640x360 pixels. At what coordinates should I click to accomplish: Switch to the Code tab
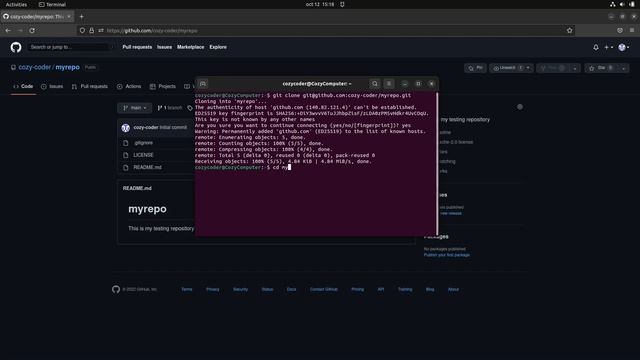click(23, 87)
